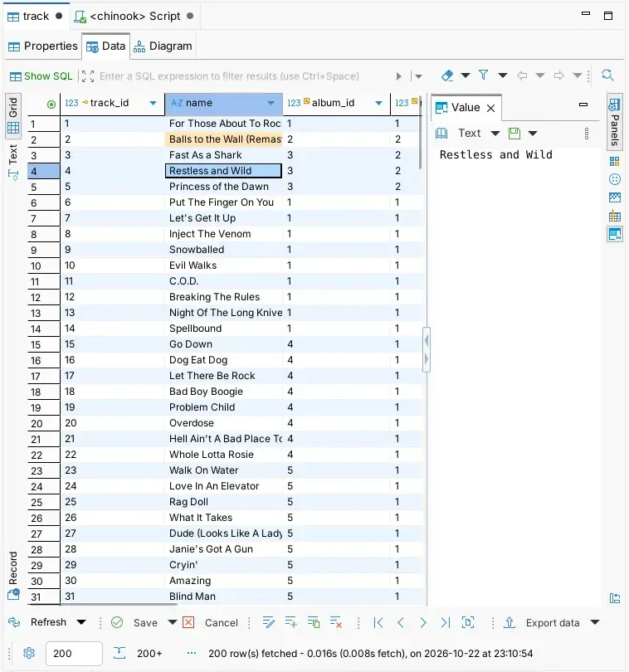Open dropdown beside save value icon
The width and height of the screenshot is (629, 672).
tap(533, 134)
